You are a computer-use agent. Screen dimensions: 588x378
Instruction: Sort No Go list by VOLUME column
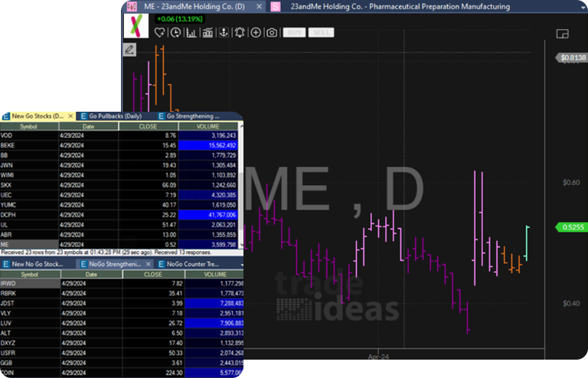coord(214,274)
